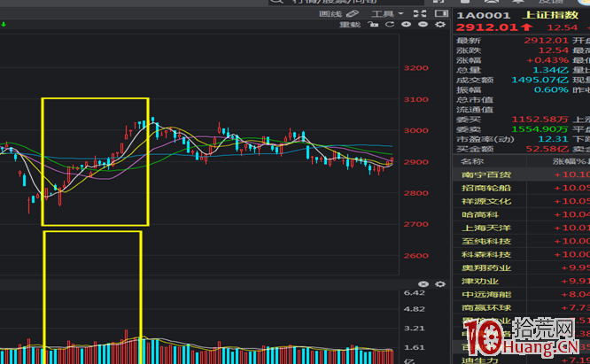Select stock 祥源文化 in the list
This screenshot has height=364, width=590.
pyautogui.click(x=486, y=201)
